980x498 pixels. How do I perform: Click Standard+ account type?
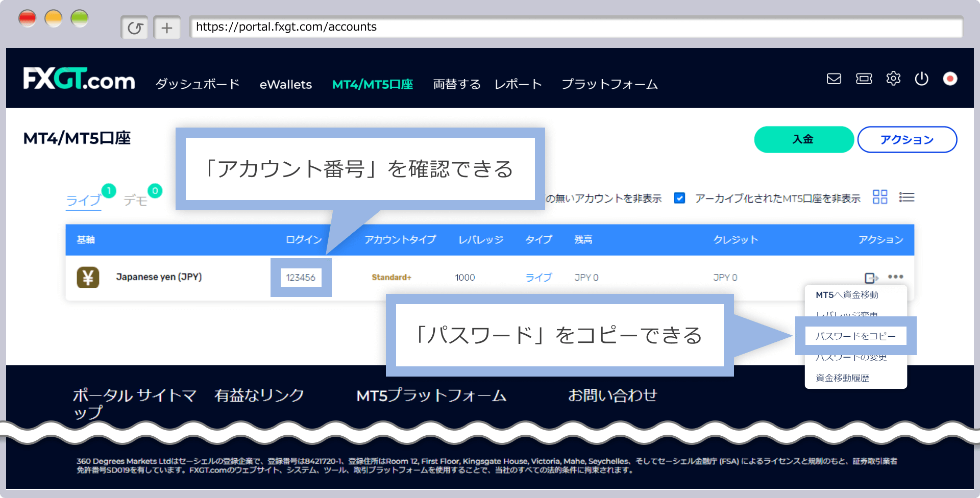391,278
